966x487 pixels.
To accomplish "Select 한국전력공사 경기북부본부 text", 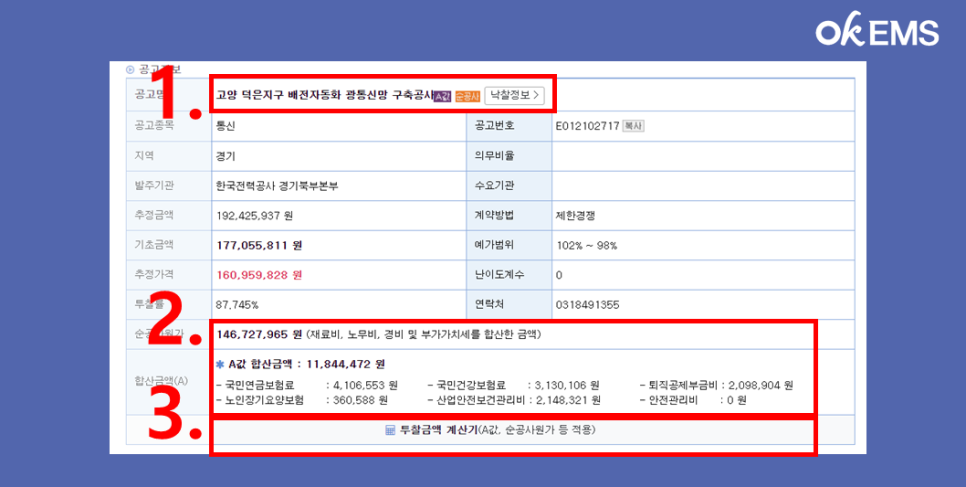I will 278,186.
